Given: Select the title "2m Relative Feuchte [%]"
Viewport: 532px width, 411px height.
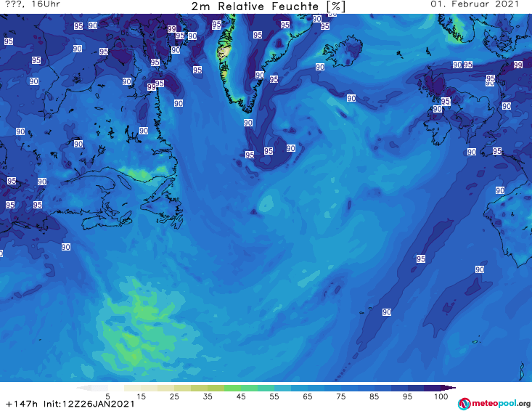Looking at the screenshot, I should (x=268, y=7).
